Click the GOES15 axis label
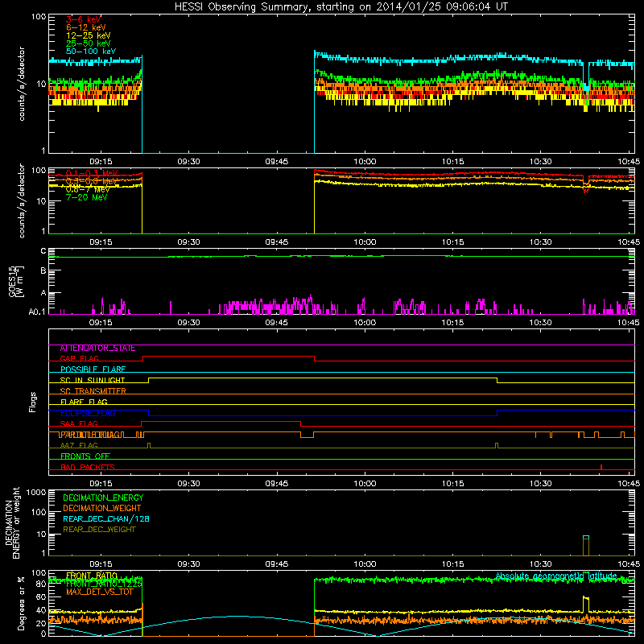 [x=12, y=281]
